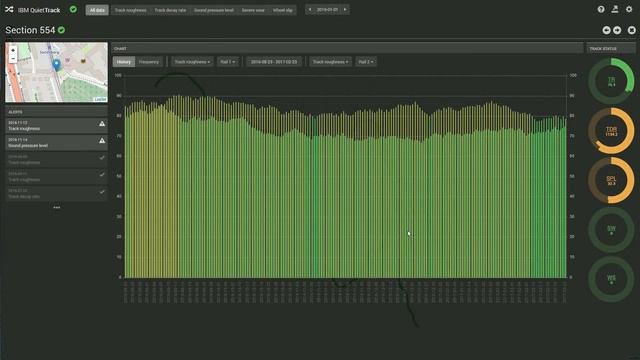Click warning icon on Track roughness alert

[102, 124]
